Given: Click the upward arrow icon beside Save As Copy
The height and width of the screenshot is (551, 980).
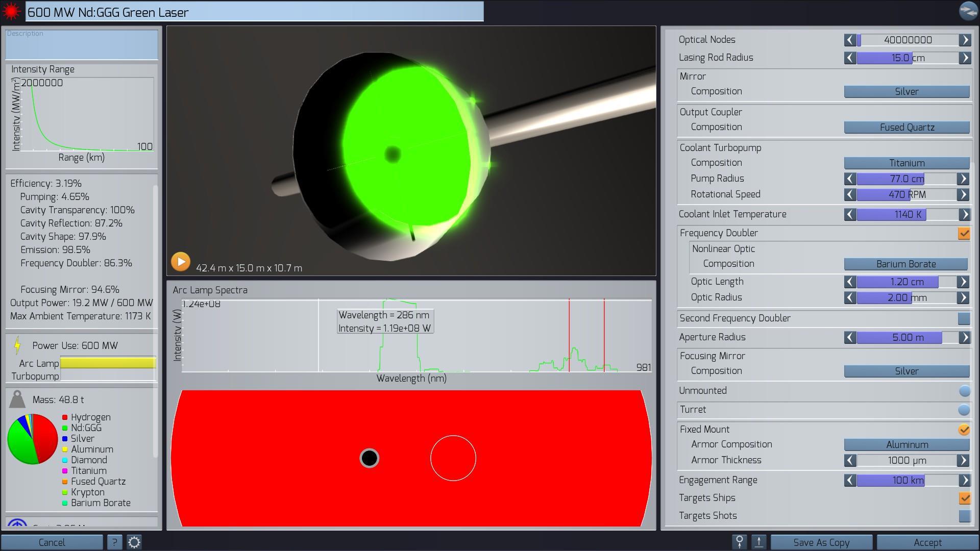Looking at the screenshot, I should click(x=759, y=542).
